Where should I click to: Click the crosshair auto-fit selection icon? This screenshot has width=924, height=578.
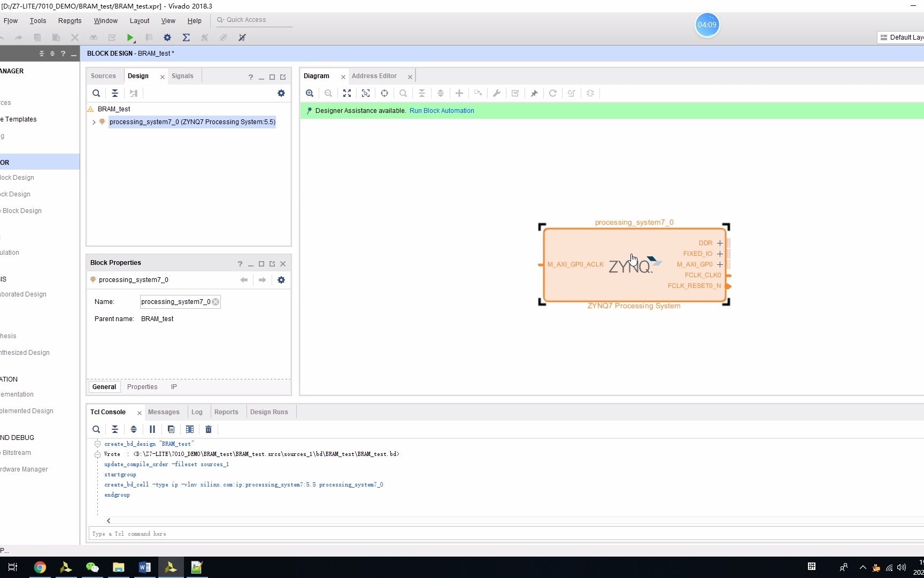tap(384, 93)
